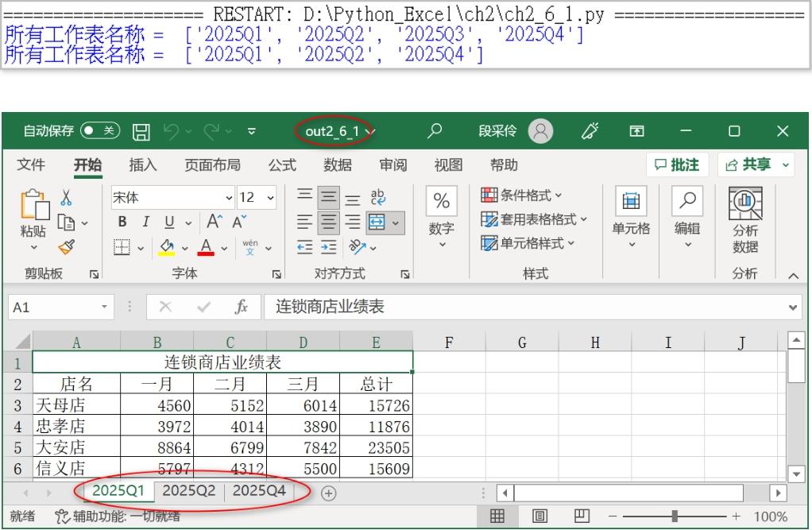Add a new sheet with plus icon
The image size is (812, 530).
[328, 493]
